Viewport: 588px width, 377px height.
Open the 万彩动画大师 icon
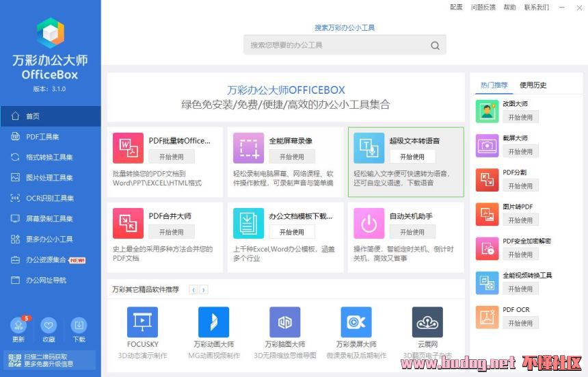214,322
